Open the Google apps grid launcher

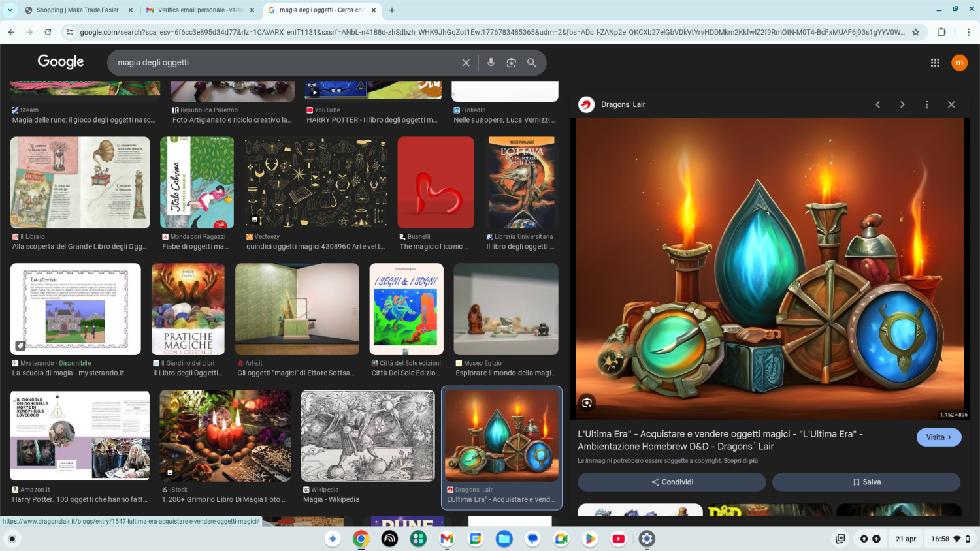(x=936, y=62)
